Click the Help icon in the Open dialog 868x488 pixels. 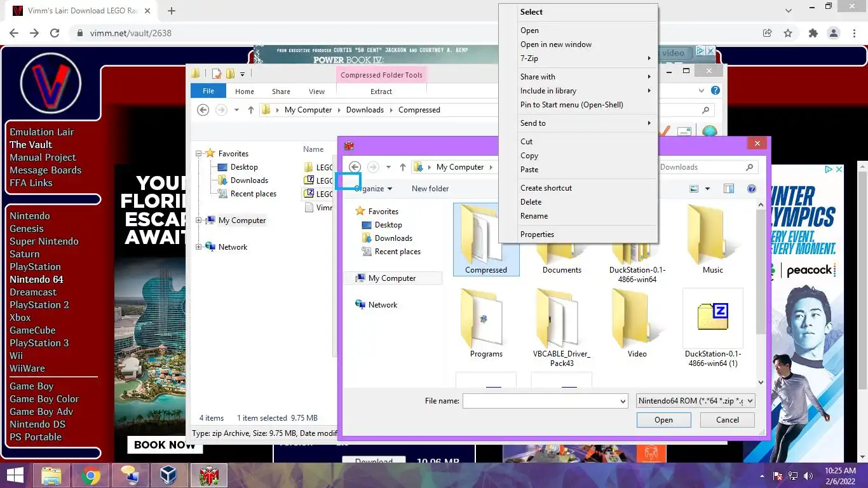coord(752,189)
